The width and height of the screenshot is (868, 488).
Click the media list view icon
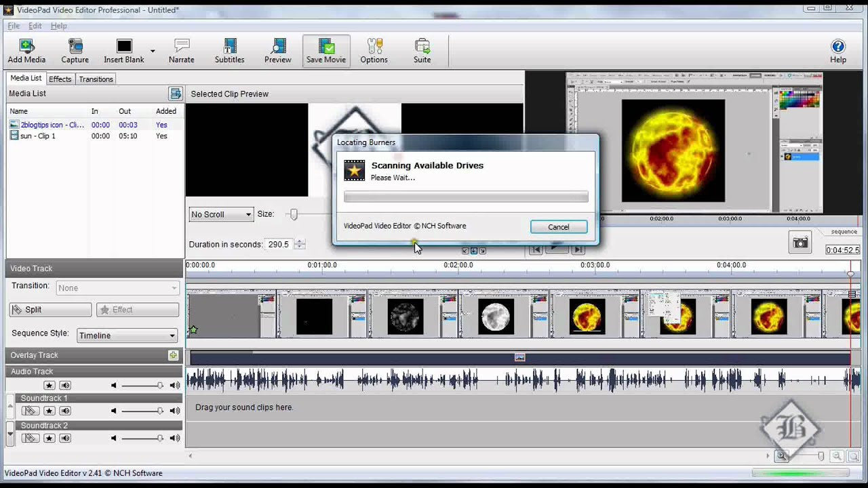176,94
